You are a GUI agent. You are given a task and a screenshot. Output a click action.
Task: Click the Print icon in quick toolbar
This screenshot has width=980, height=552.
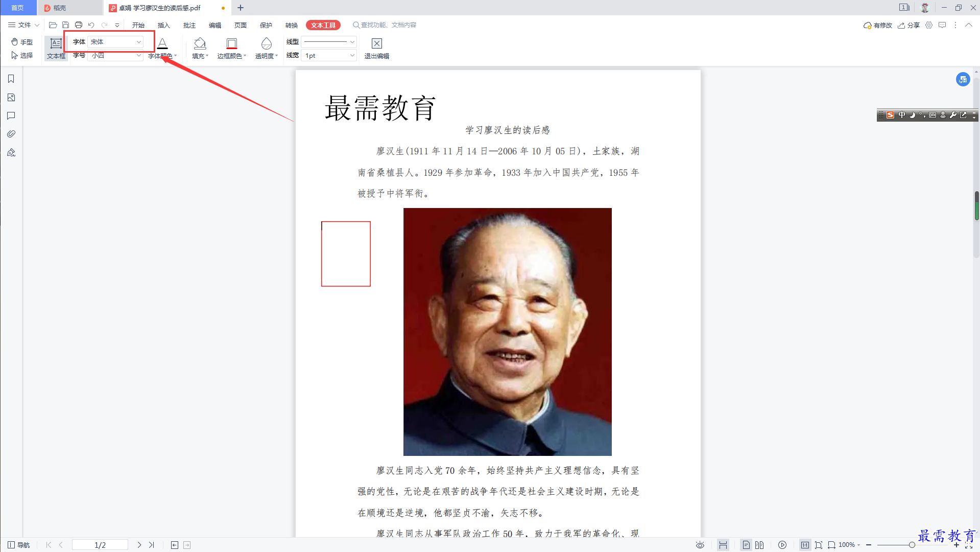click(x=79, y=25)
